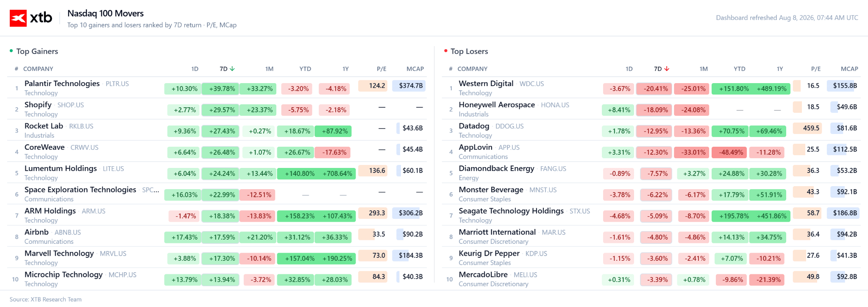The width and height of the screenshot is (868, 307).
Task: Click AppLovin -48.49% YTD cell
Action: (731, 152)
